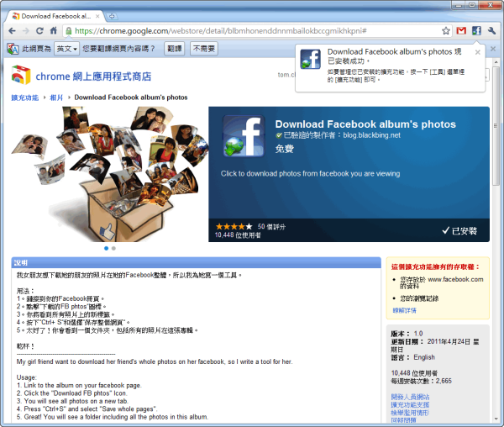Click the 50 個評分 ratings count
This screenshot has height=427, width=504.
[x=271, y=227]
